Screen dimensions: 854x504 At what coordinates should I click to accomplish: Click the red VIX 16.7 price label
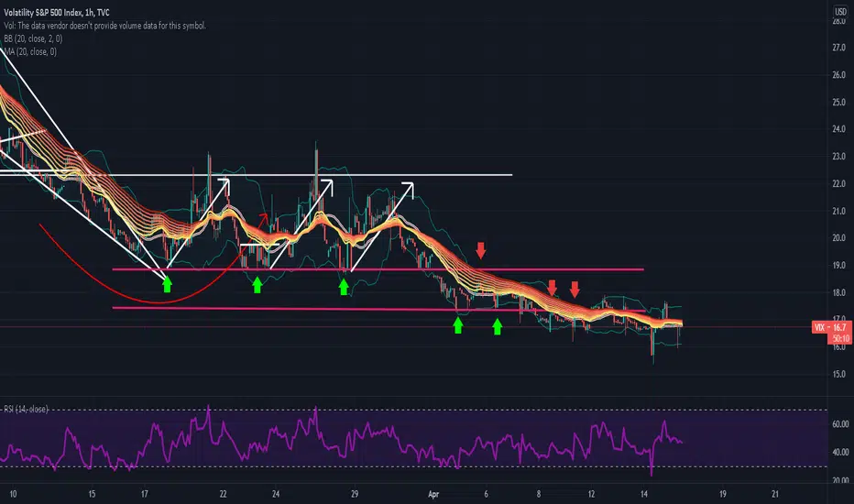[x=832, y=327]
